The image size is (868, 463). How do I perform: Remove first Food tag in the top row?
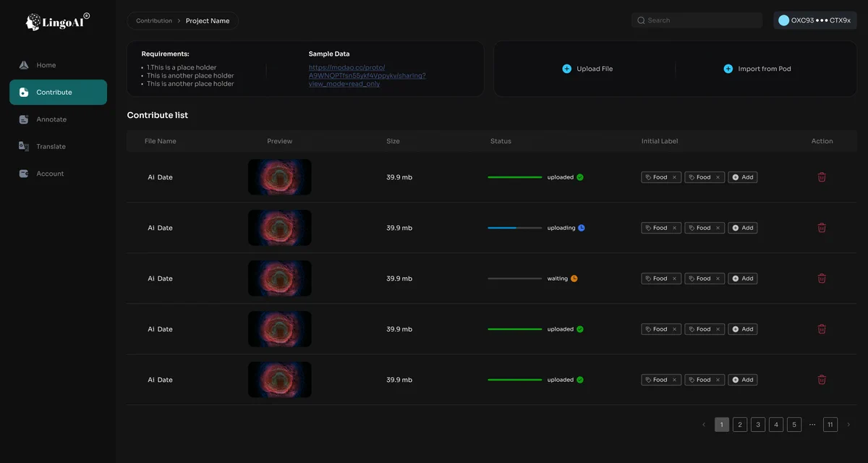pos(674,177)
